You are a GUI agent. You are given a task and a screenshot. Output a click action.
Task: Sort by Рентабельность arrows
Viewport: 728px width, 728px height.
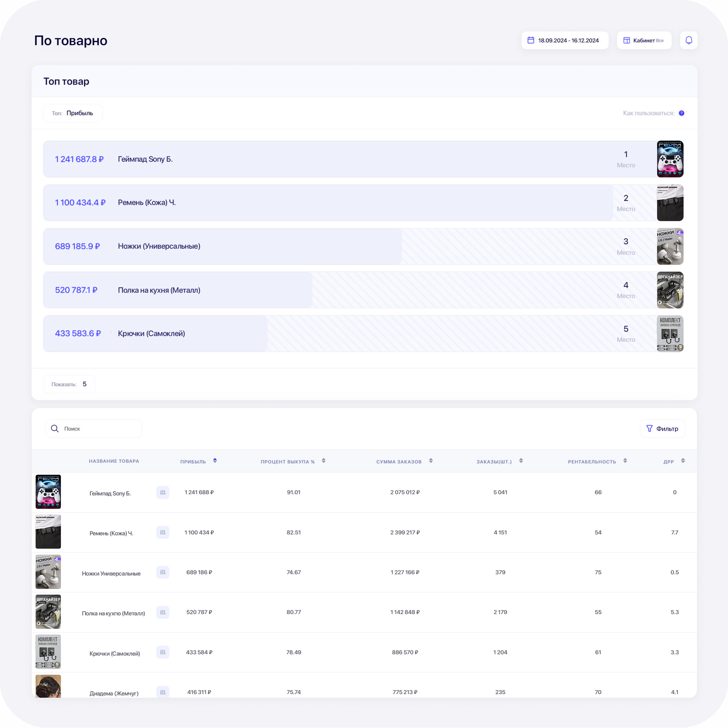625,461
